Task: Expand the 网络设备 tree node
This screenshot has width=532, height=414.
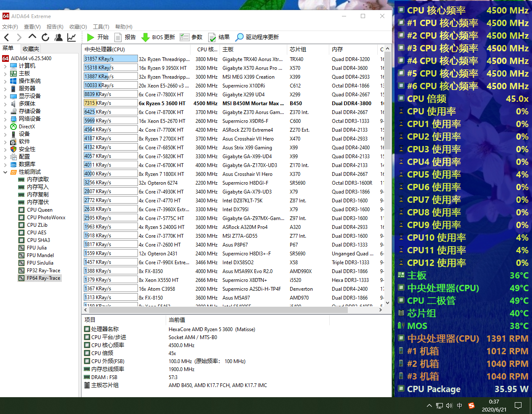Action: click(5, 119)
